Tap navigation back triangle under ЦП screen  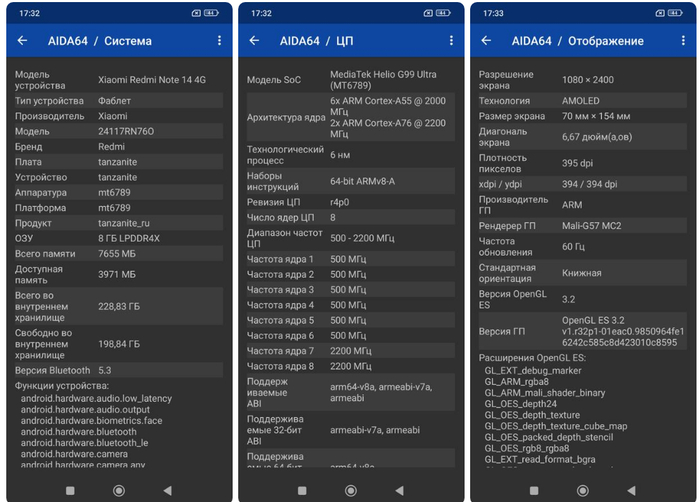[399, 490]
